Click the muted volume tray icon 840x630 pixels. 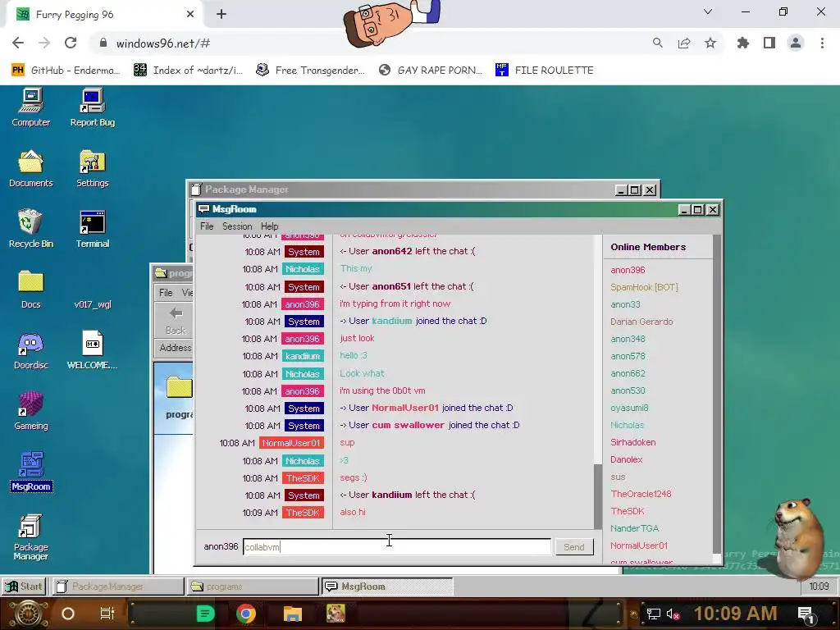point(673,614)
